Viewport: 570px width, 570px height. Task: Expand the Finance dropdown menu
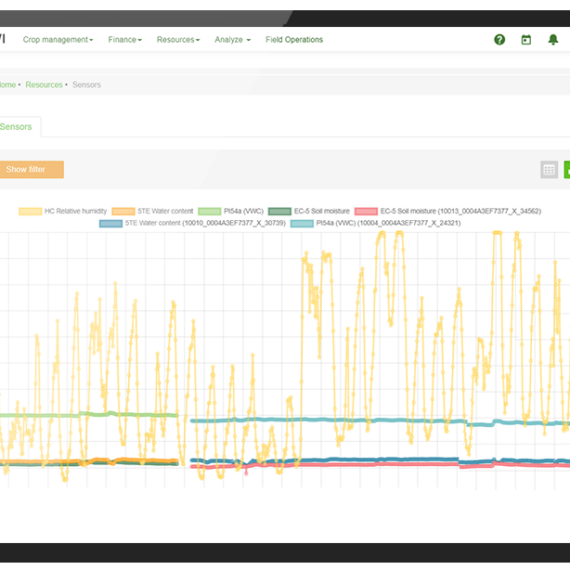(x=125, y=40)
